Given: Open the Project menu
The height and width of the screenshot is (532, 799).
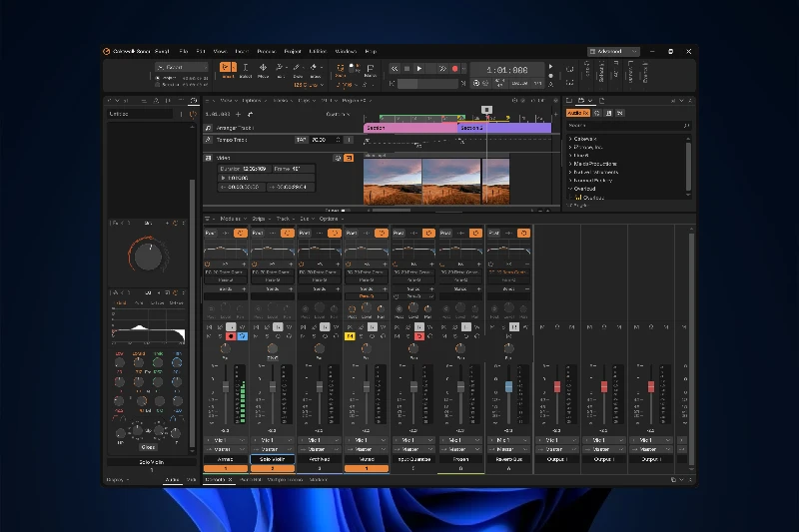Looking at the screenshot, I should click(x=293, y=51).
